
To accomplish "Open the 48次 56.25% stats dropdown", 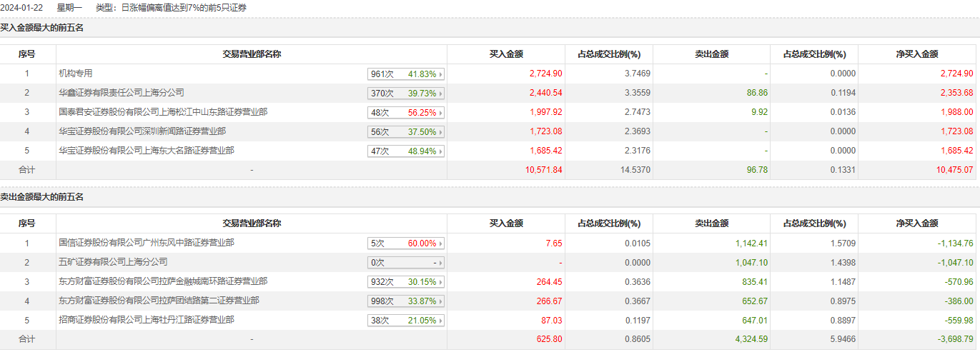I will coord(406,113).
